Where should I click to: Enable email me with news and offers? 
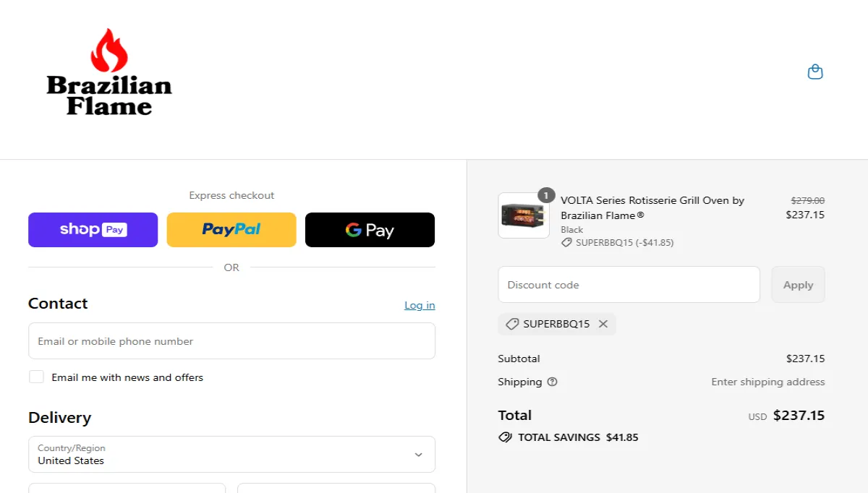click(36, 377)
